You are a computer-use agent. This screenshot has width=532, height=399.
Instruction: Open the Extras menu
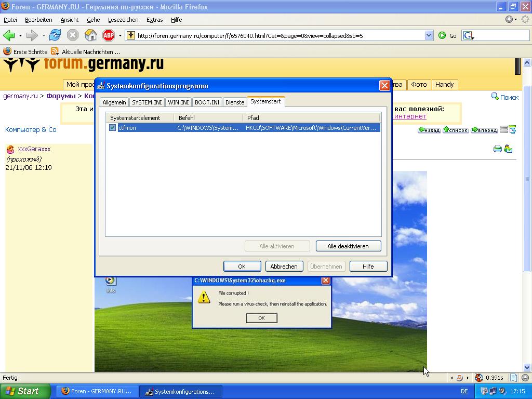tap(155, 20)
